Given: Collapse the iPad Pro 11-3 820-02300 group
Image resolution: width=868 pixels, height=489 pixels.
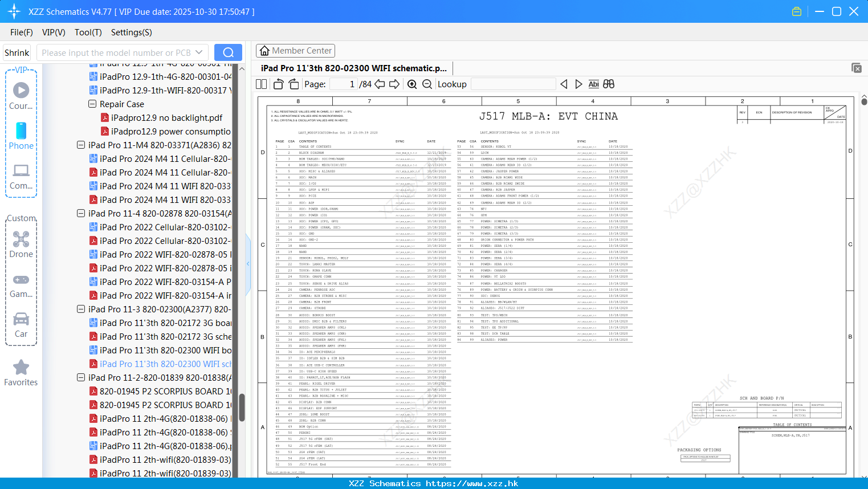Looking at the screenshot, I should click(x=81, y=309).
